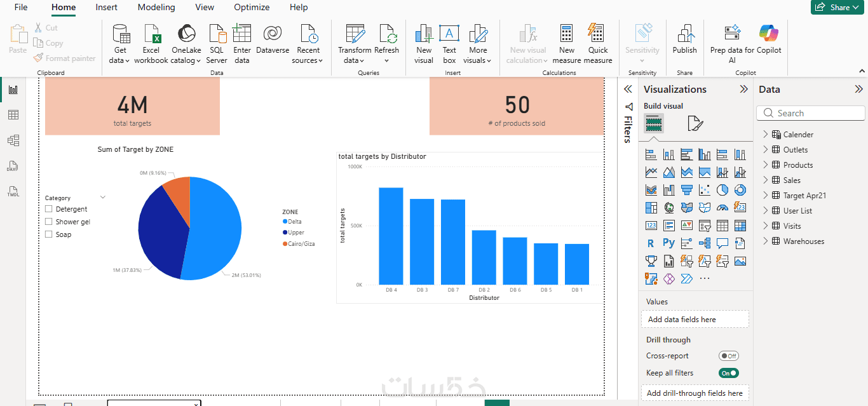Switch to Table view in left sidebar
This screenshot has height=406, width=868.
pyautogui.click(x=13, y=115)
